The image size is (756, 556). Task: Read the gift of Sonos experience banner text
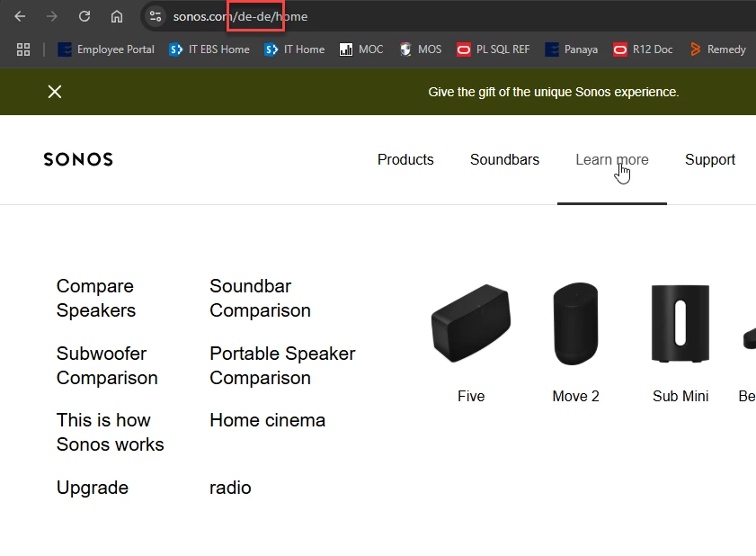pos(554,92)
